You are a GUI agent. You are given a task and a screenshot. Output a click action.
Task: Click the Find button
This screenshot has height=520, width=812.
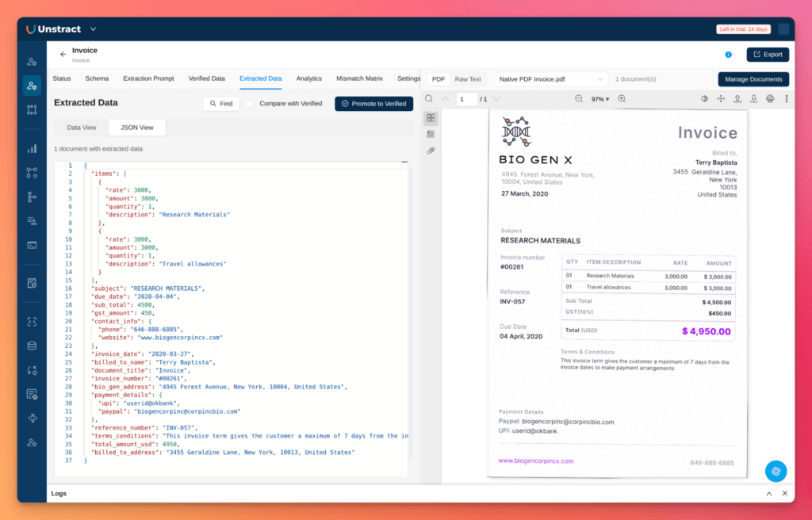click(x=221, y=104)
